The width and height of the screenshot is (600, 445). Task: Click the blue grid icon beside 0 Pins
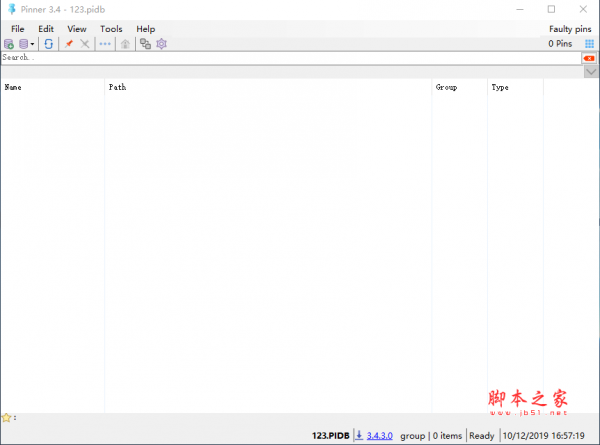click(589, 44)
